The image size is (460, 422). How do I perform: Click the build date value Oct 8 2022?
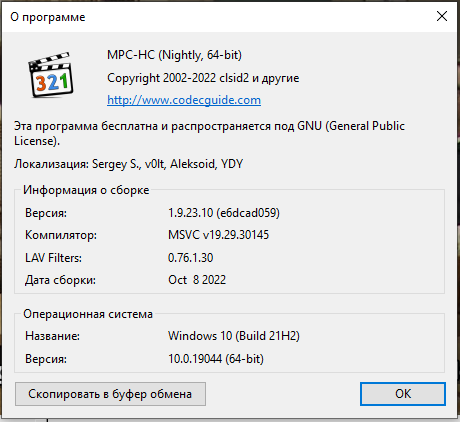[197, 280]
